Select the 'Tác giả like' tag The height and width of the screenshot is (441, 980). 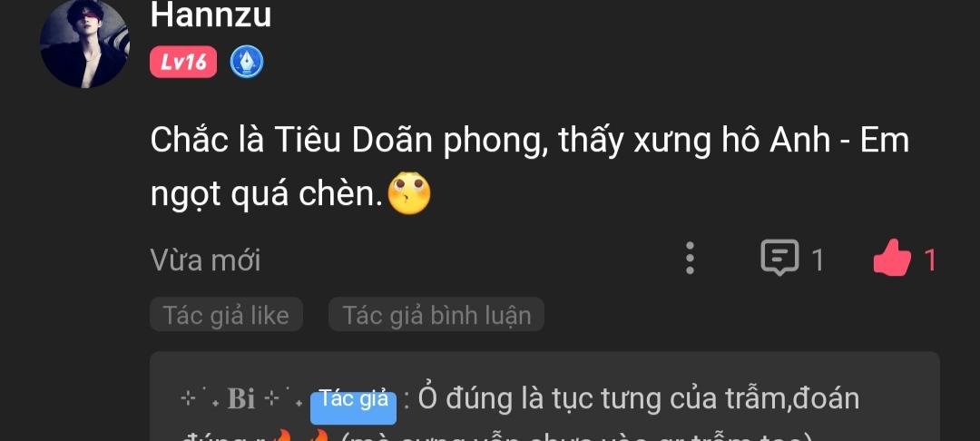[x=226, y=314]
